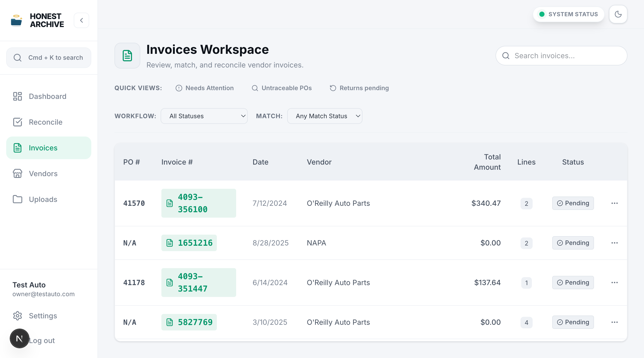Click the Reconcile checkbox icon
Viewport: 644px width, 358px height.
18,122
